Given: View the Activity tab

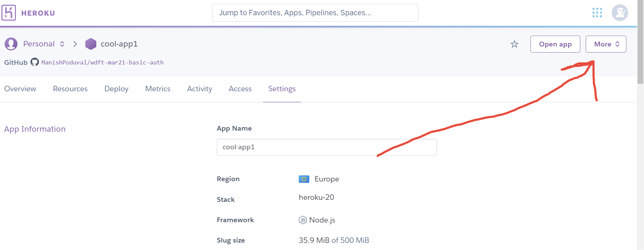Looking at the screenshot, I should point(200,89).
